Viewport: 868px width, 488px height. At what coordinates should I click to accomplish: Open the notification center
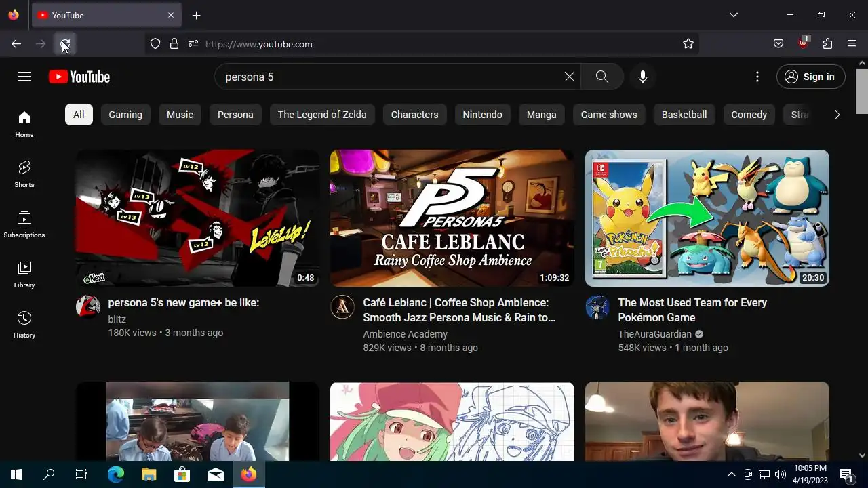(846, 474)
